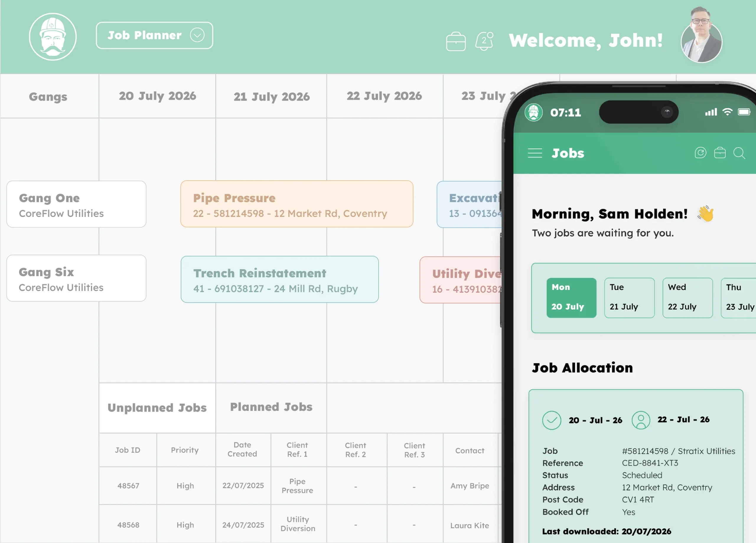Open the Excavation job card
This screenshot has width=756, height=543.
(x=469, y=204)
